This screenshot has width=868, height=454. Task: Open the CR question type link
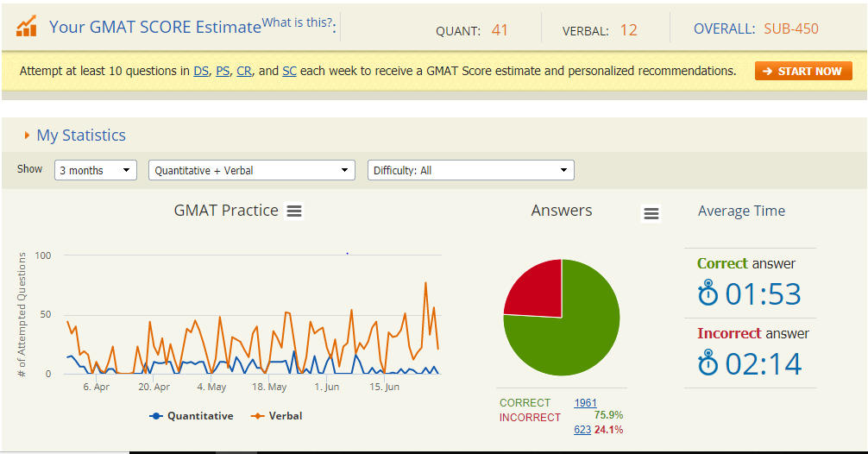(x=245, y=71)
